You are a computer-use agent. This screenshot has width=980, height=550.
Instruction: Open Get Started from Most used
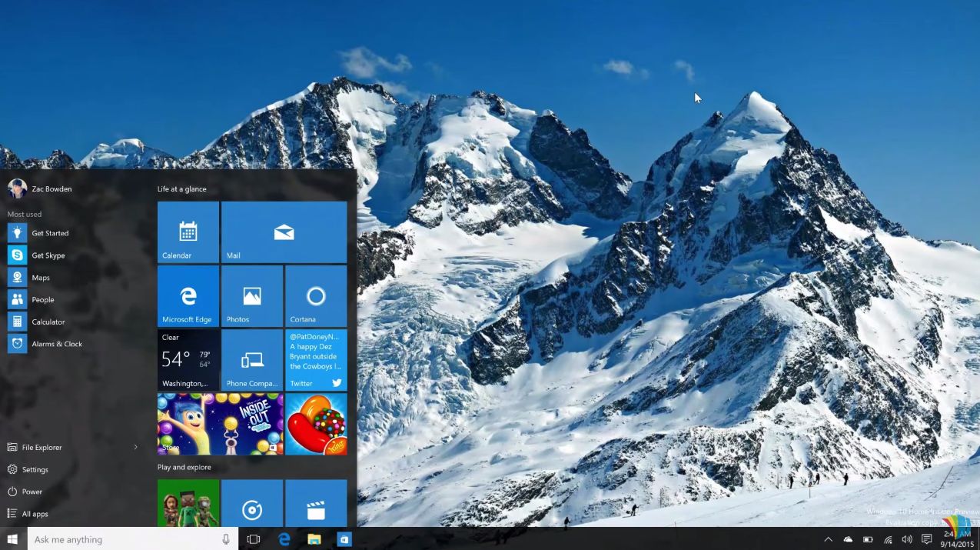[73, 233]
